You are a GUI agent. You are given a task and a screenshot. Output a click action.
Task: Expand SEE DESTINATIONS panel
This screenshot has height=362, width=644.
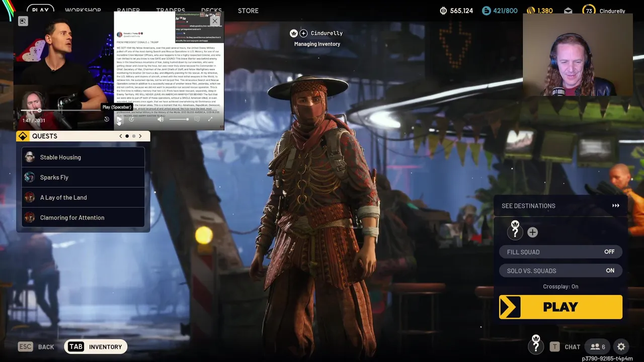click(x=560, y=206)
